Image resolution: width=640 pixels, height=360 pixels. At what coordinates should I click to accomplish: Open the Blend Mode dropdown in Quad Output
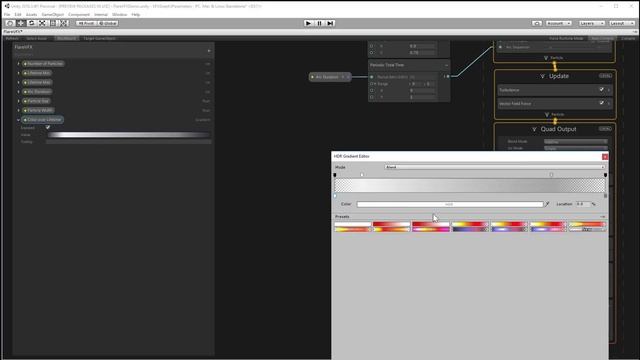click(576, 142)
